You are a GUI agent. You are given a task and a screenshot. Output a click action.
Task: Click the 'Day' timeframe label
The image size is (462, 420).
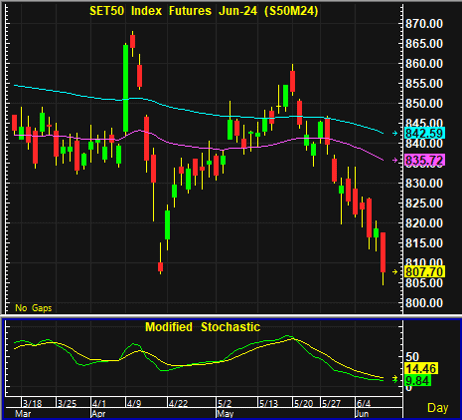point(438,408)
